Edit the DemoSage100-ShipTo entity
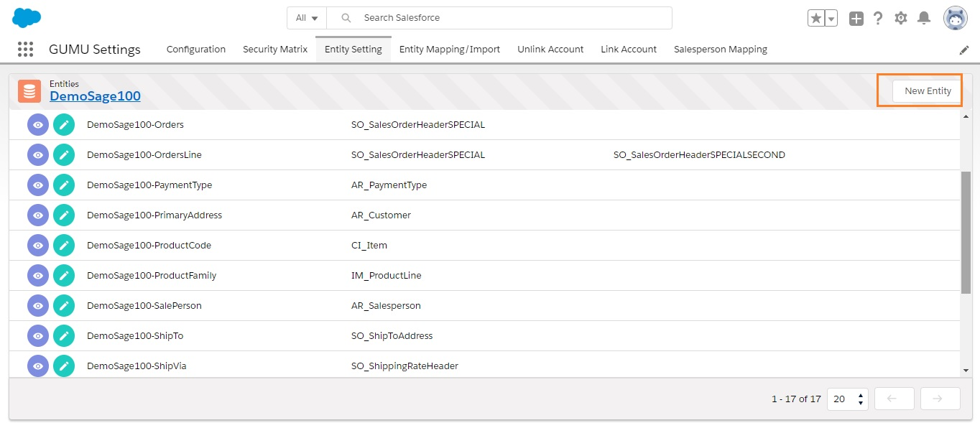 (64, 336)
